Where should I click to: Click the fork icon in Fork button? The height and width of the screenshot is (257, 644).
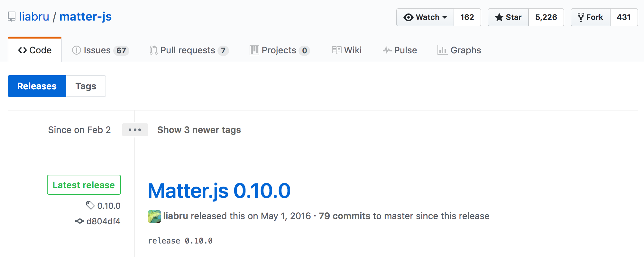pos(581,17)
